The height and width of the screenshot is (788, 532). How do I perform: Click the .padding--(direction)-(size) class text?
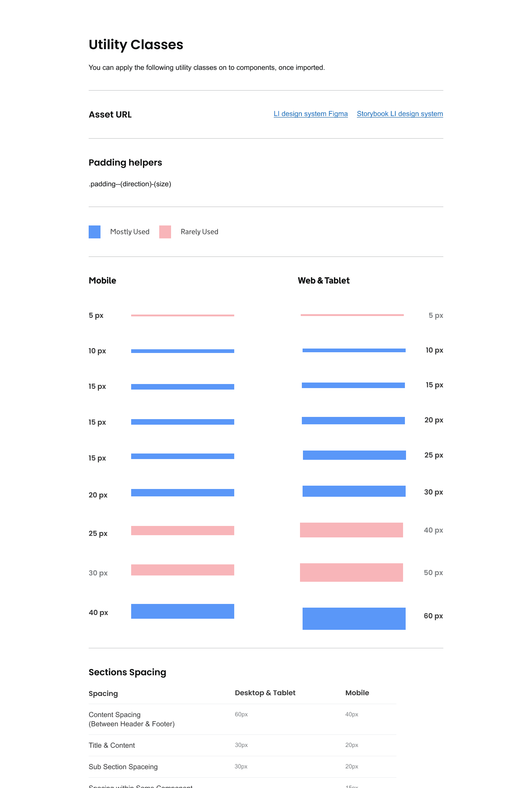130,184
